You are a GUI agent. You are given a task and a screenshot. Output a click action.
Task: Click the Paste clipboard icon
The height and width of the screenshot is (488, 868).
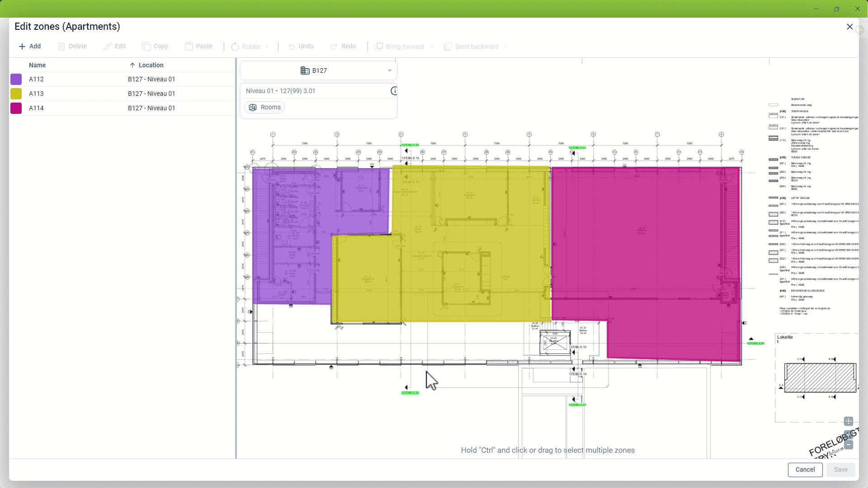[189, 47]
